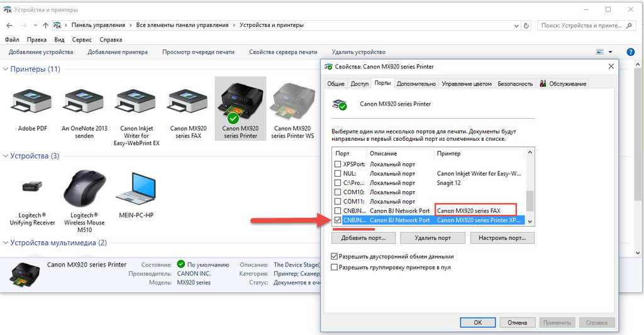
Task: Click printer icon in properties dialog
Action: tap(339, 104)
